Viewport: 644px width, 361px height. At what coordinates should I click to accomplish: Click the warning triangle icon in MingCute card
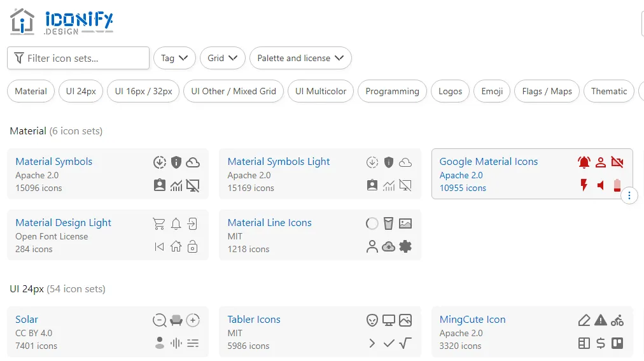pyautogui.click(x=600, y=320)
